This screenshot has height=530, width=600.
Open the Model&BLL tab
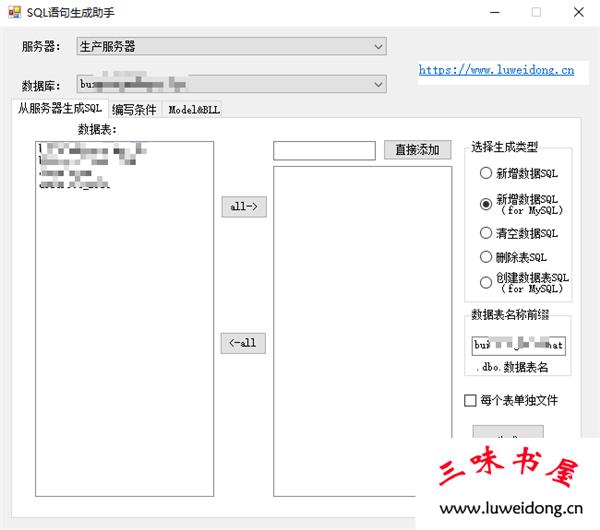click(194, 110)
